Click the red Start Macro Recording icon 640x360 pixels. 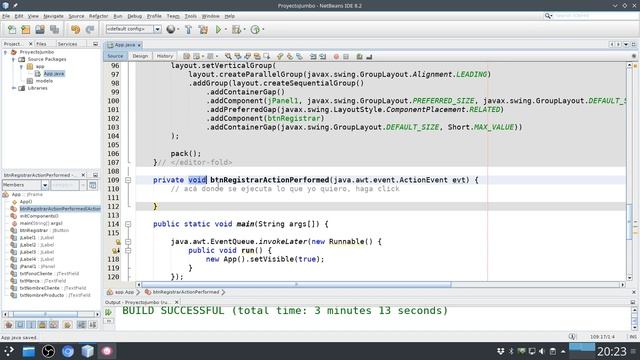[336, 56]
